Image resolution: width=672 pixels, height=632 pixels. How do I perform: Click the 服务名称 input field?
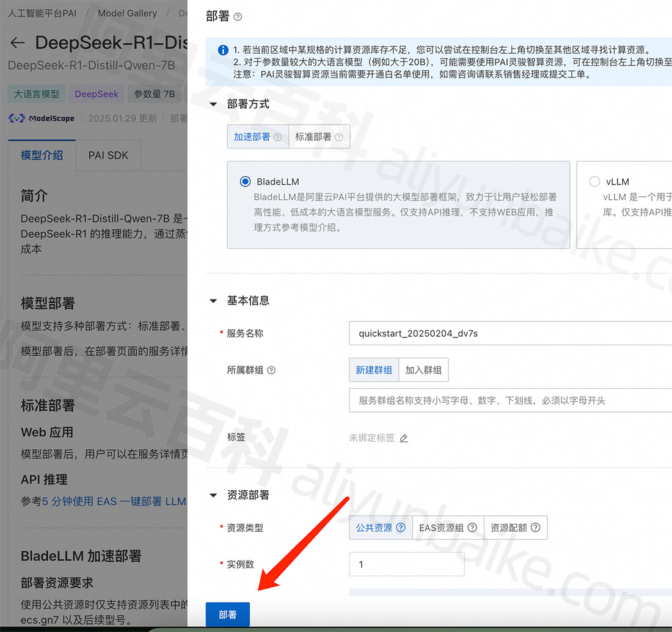click(x=510, y=334)
